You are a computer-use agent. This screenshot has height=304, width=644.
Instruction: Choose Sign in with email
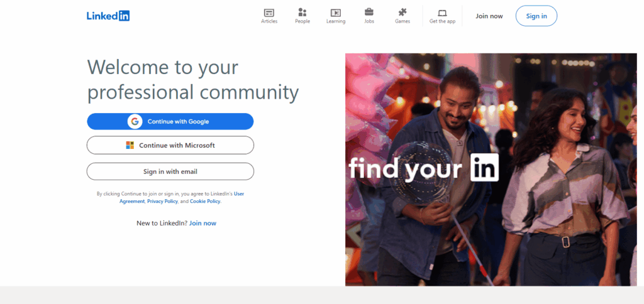click(170, 171)
